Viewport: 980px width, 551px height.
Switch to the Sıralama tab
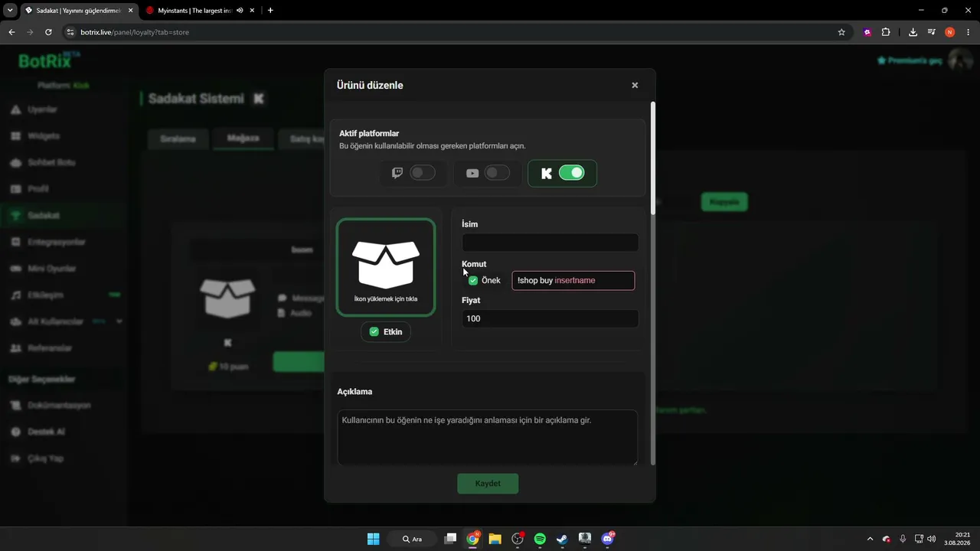coord(178,139)
